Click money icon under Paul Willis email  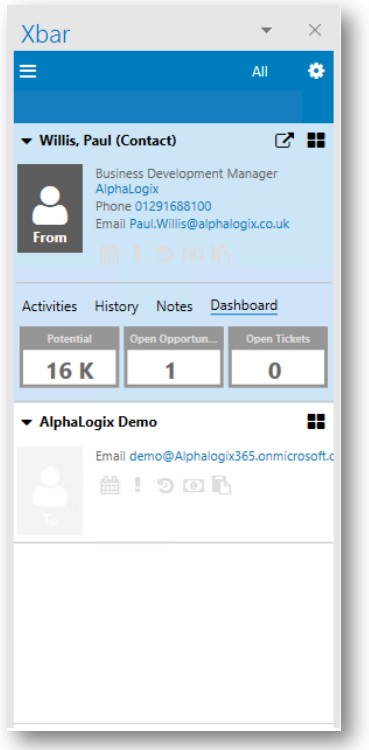[193, 255]
